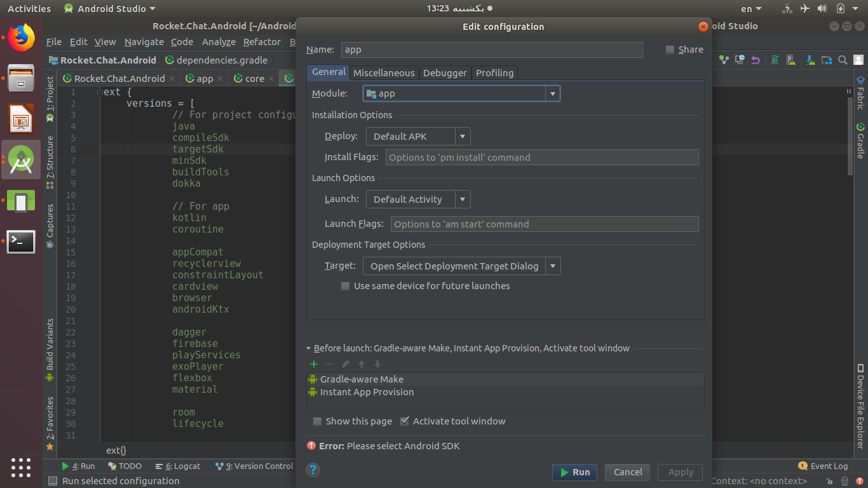Collapse the Before launch section
Image resolution: width=868 pixels, height=488 pixels.
[309, 348]
